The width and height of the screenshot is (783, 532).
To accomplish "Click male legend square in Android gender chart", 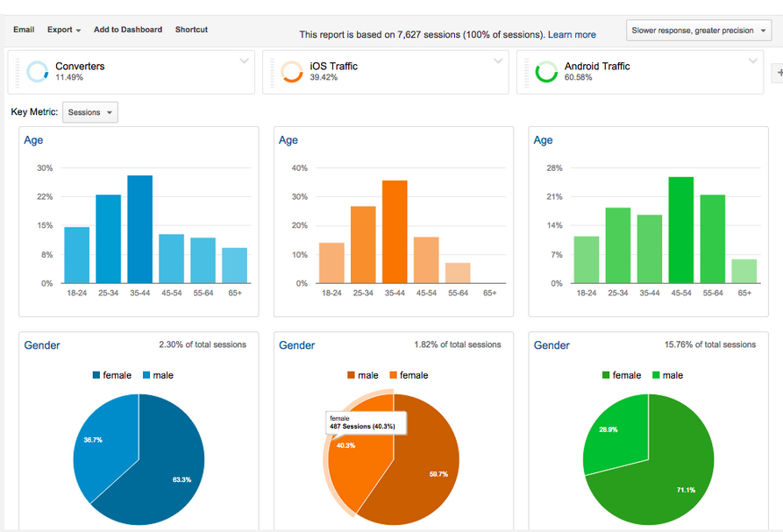I will 656,375.
